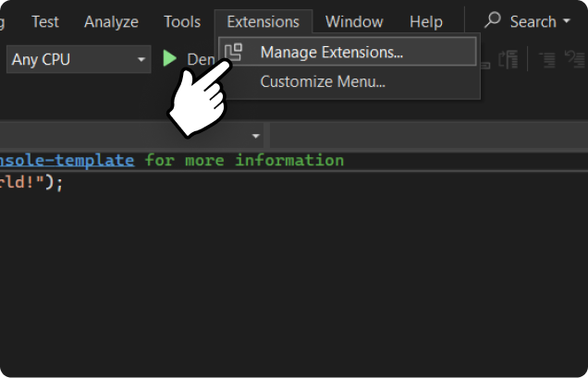Click the Manage Extensions puzzle icon

click(x=234, y=53)
